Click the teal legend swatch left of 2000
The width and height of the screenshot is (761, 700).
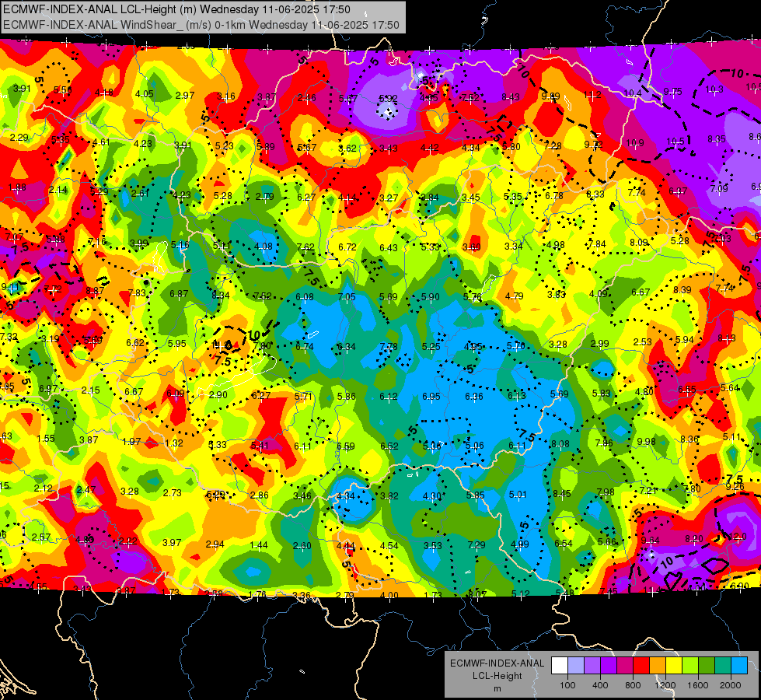click(723, 666)
